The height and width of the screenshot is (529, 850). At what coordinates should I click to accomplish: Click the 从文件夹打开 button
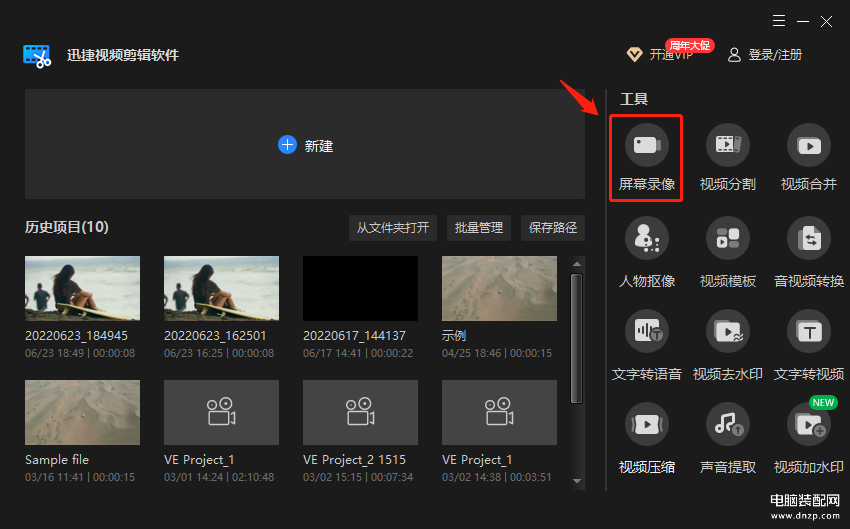(x=392, y=228)
